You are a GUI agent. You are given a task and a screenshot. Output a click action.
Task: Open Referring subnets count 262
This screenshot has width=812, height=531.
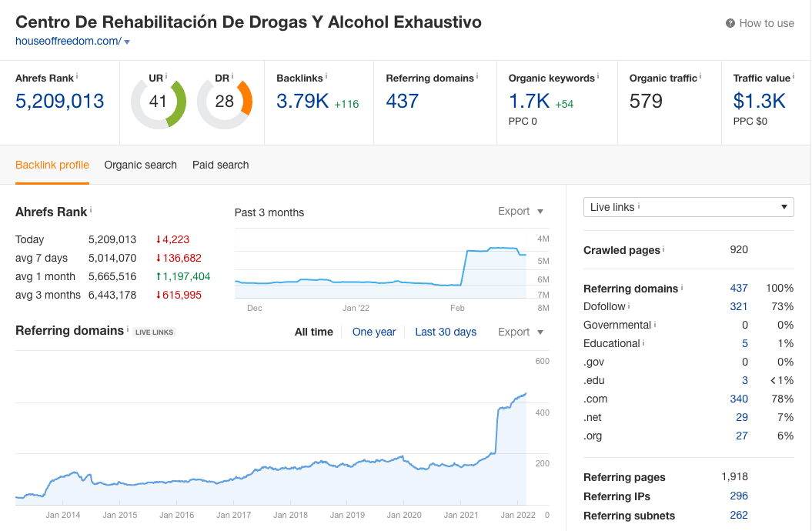click(738, 515)
